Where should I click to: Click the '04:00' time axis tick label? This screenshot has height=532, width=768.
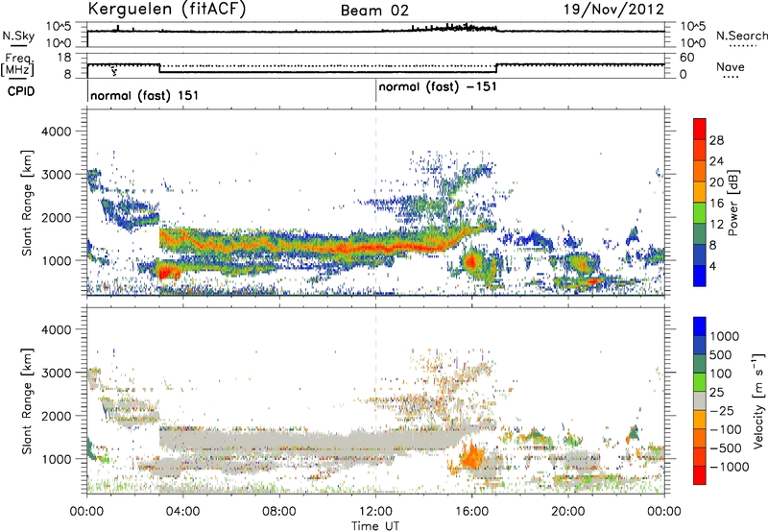[182, 512]
